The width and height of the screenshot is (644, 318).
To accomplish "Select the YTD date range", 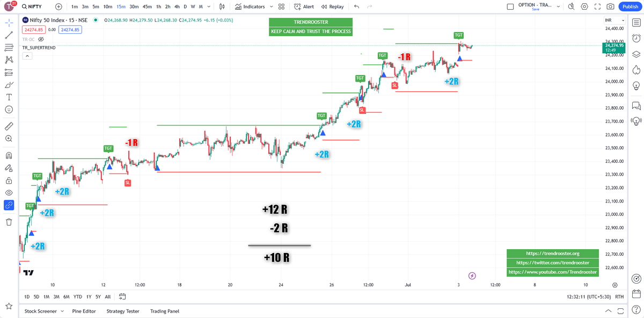I will point(78,297).
